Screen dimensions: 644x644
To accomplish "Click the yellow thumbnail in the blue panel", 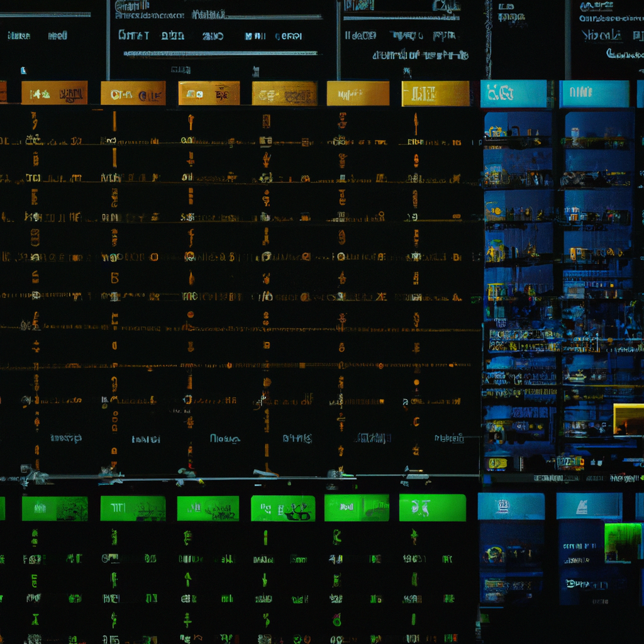I will (628, 419).
